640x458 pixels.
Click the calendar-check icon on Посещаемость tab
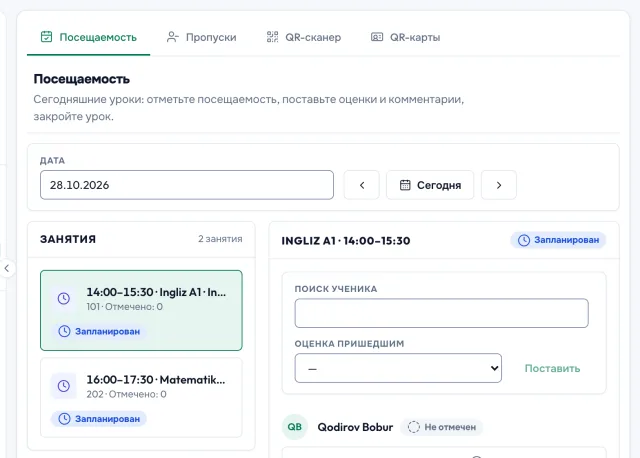coord(47,37)
